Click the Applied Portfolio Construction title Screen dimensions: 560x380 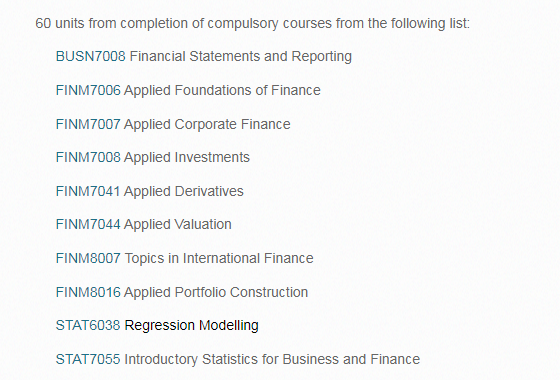coord(216,292)
